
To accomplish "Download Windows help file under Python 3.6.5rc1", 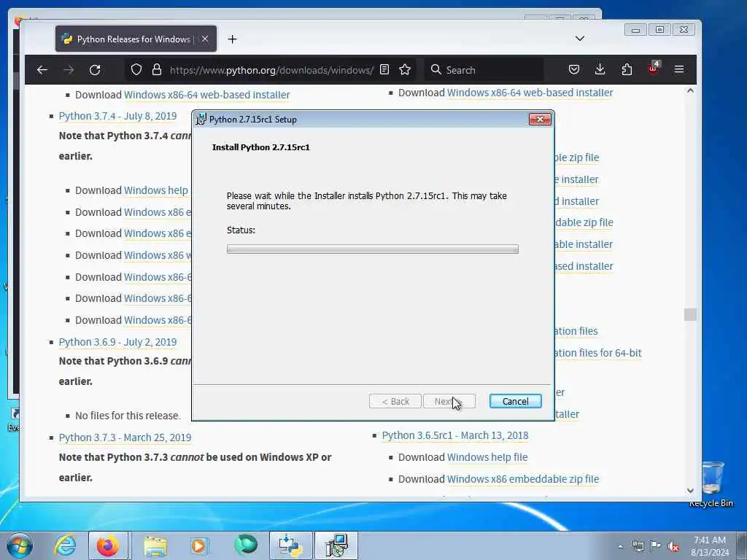I will 487,458.
